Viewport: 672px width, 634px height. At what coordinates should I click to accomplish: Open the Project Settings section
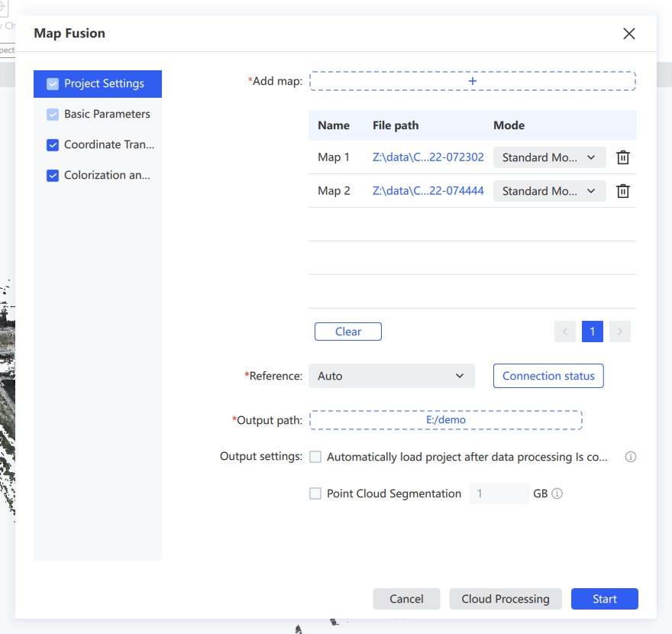98,83
